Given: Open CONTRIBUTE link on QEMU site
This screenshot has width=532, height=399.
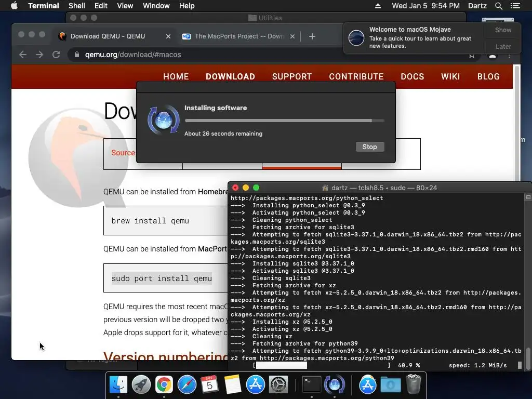Looking at the screenshot, I should pyautogui.click(x=356, y=77).
